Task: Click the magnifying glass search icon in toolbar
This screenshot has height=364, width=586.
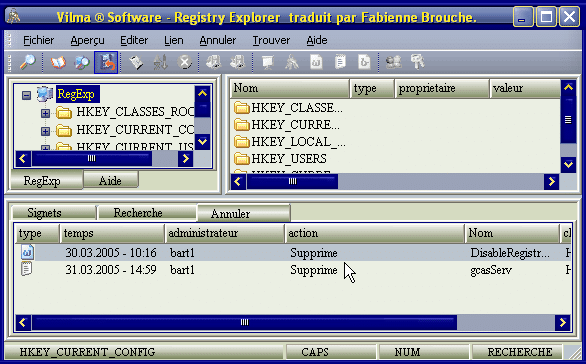Action: [x=28, y=62]
